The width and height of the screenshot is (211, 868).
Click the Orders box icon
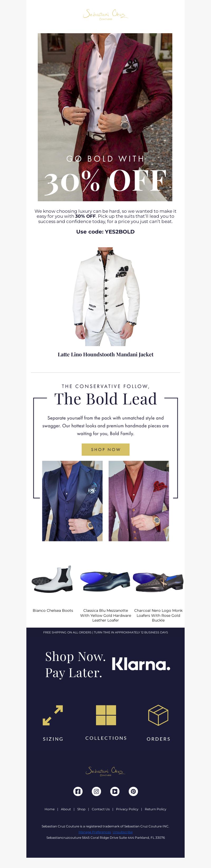point(158,715)
